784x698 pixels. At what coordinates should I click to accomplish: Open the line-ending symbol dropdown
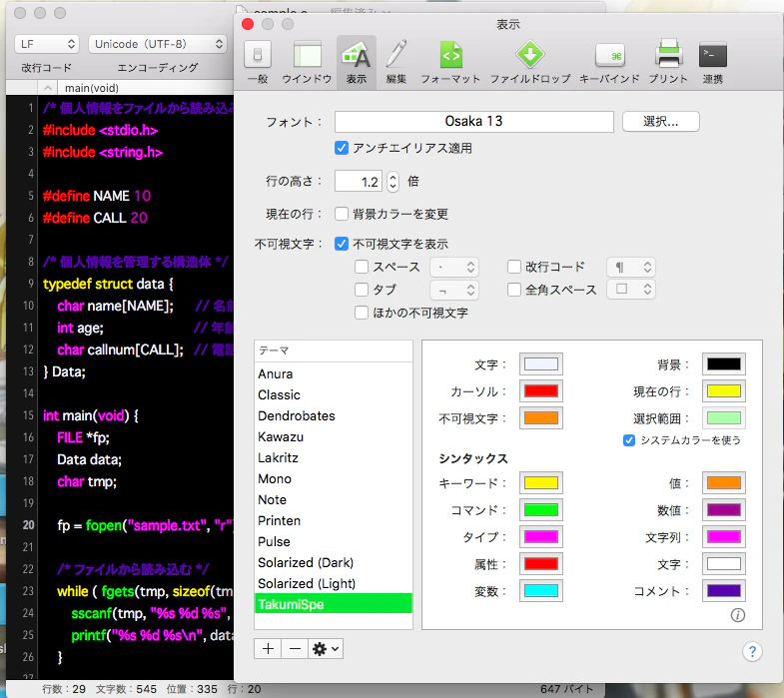pos(631,267)
